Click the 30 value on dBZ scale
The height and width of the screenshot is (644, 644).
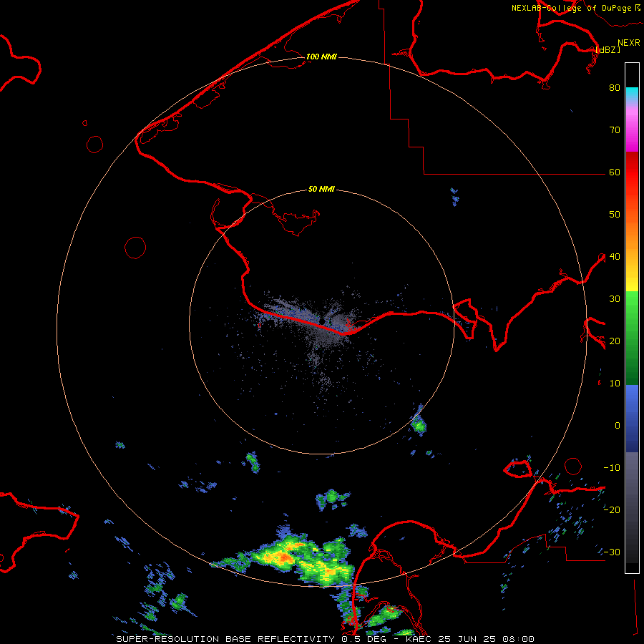615,298
